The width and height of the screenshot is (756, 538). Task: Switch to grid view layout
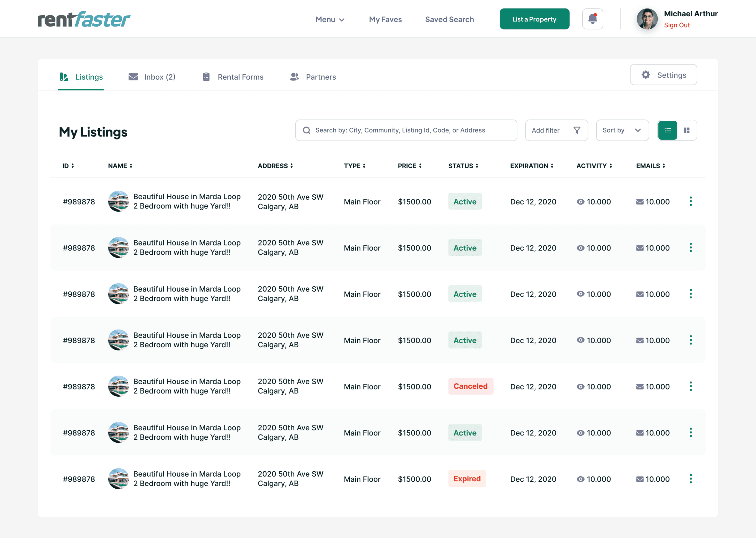[686, 130]
